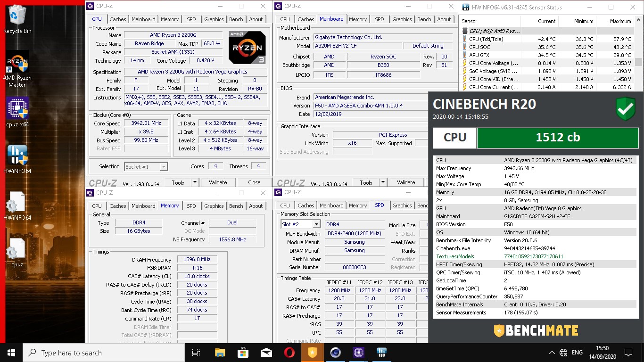Open Task View from the taskbar
This screenshot has width=644, height=362.
[x=196, y=353]
